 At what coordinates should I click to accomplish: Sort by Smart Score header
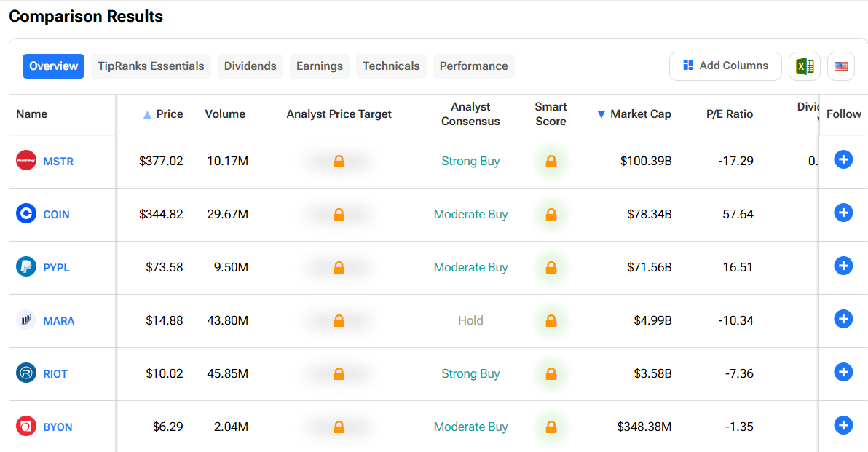tap(551, 114)
